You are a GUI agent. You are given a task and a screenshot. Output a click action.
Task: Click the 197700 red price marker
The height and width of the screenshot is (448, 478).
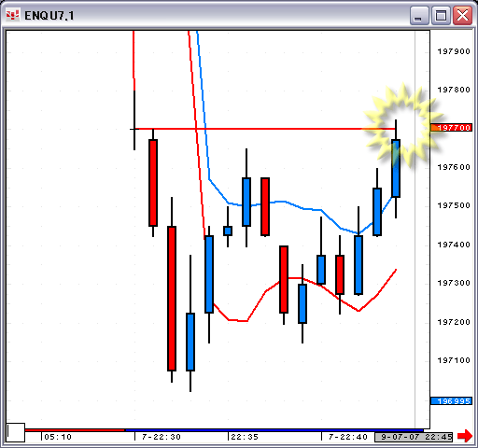coord(451,128)
